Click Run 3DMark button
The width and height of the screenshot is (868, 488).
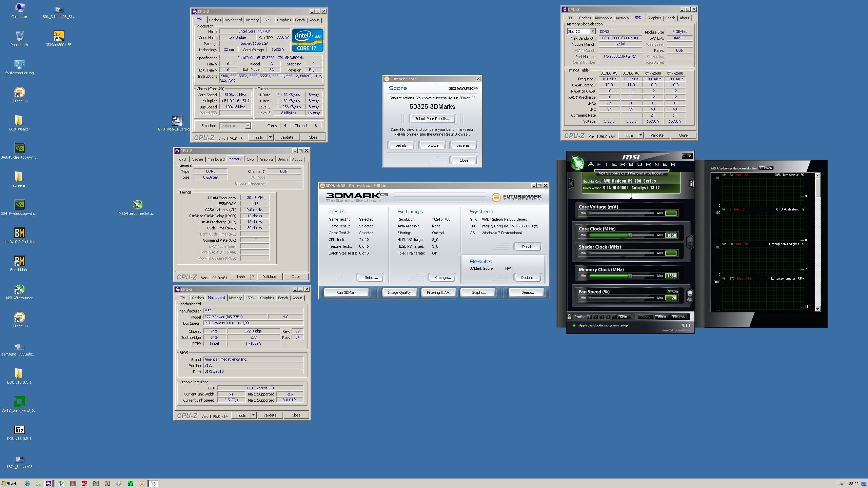tap(346, 292)
